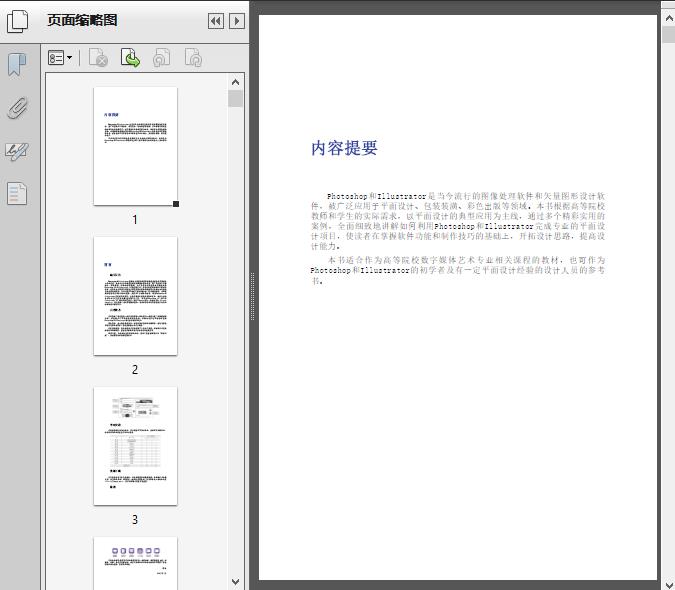Click the thumbnail panel scroll-up arrow
This screenshot has height=590, width=675.
(x=235, y=82)
